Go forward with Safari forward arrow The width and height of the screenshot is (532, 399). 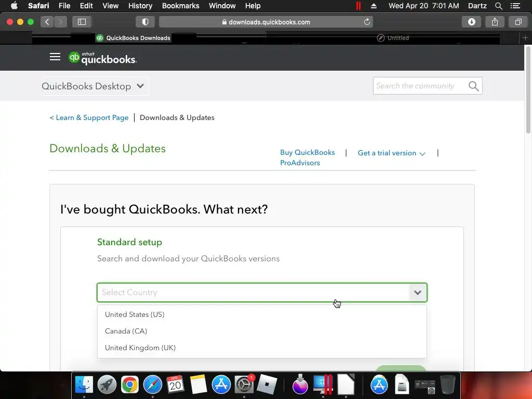tap(60, 22)
